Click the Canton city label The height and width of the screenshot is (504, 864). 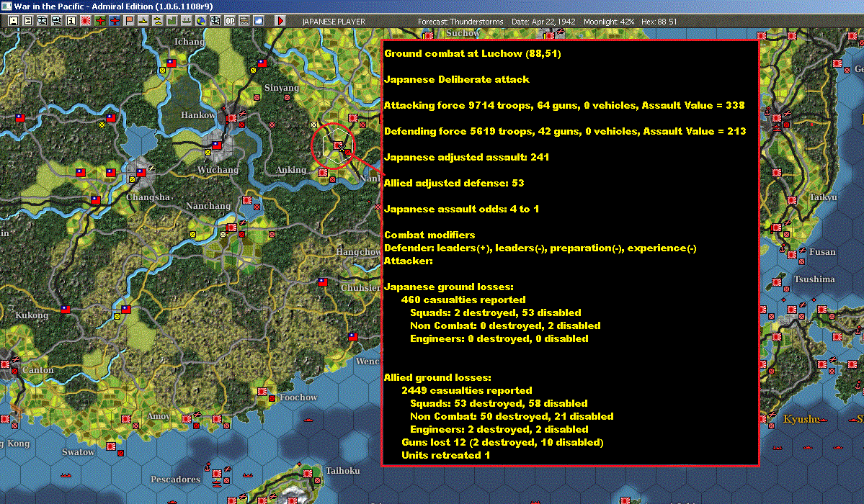(x=38, y=370)
